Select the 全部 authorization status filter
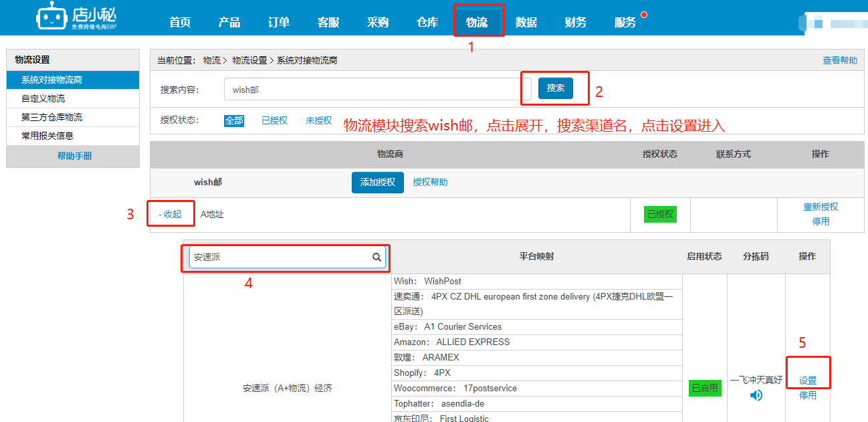Viewport: 868px width, 422px height. point(234,120)
